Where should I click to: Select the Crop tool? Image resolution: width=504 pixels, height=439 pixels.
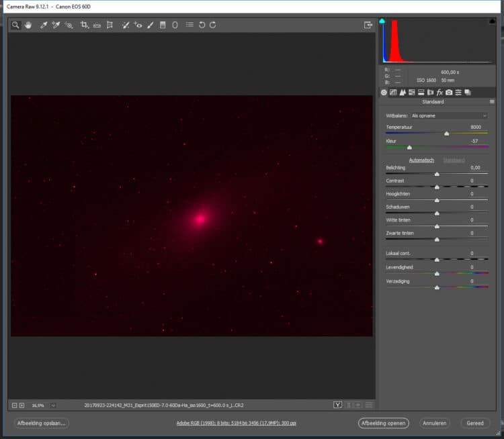[85, 25]
